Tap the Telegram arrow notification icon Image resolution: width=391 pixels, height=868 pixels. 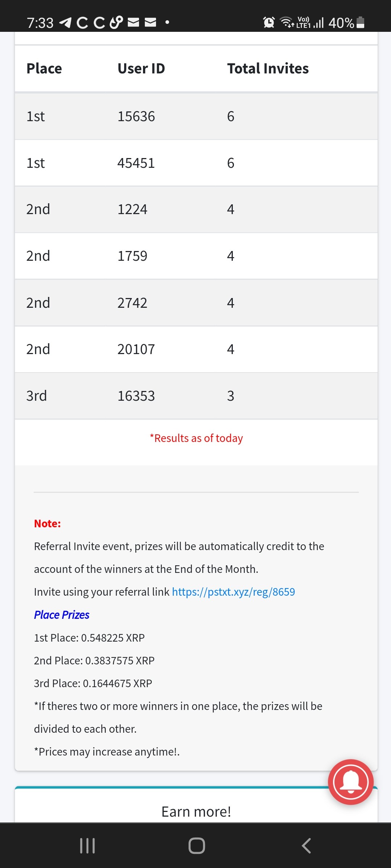(65, 22)
